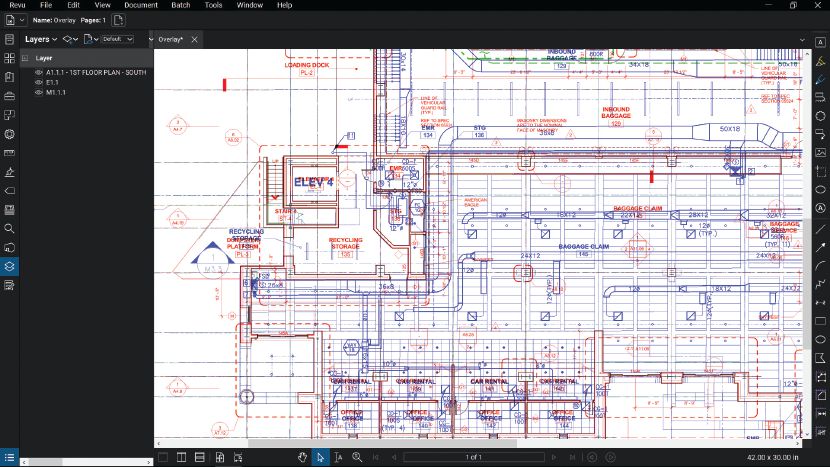The width and height of the screenshot is (830, 467).
Task: Open the Tool Chest toolbox icon
Action: tap(9, 96)
